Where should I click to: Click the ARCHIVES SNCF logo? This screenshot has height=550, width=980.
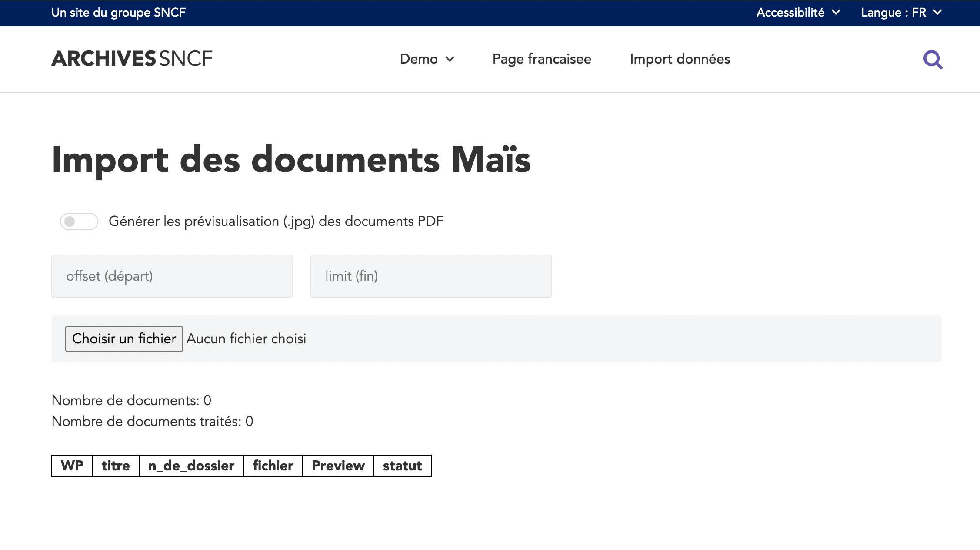(132, 59)
